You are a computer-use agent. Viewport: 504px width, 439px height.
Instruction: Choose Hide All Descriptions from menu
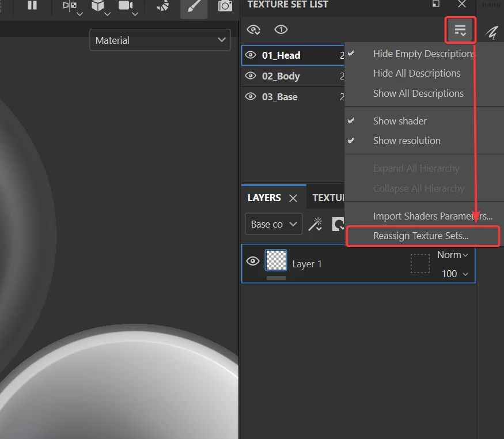point(425,73)
